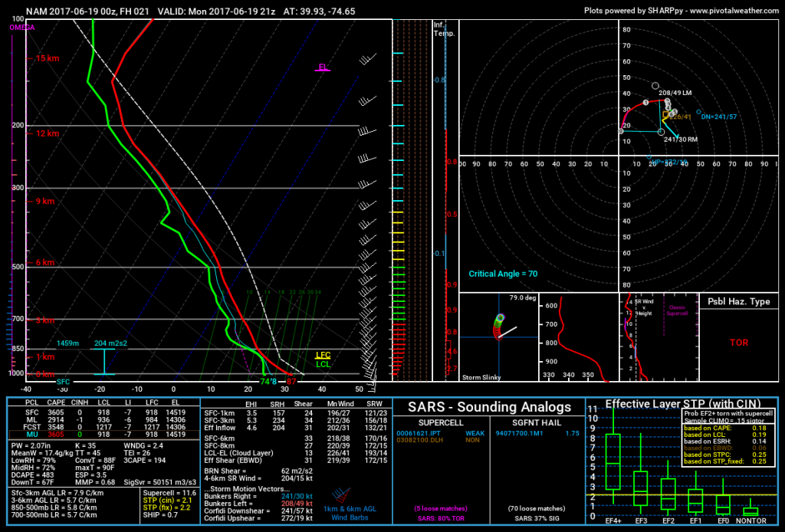
Task: Click the LFC label near the surface
Action: tap(323, 356)
